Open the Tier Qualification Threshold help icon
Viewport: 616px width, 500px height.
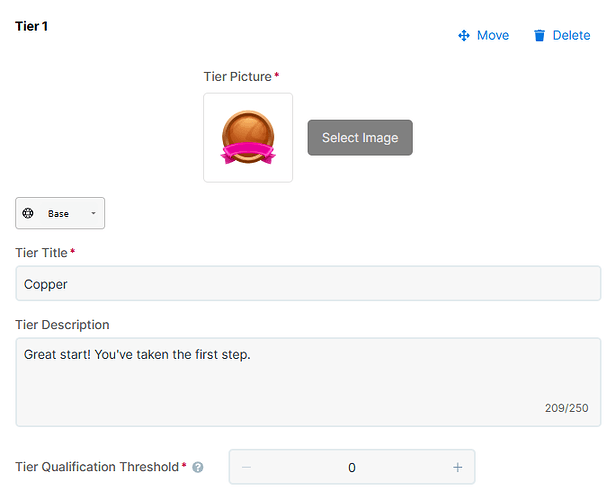click(198, 467)
